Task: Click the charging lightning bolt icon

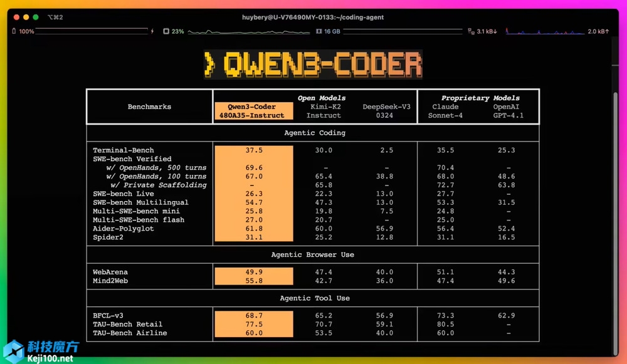Action: (152, 31)
